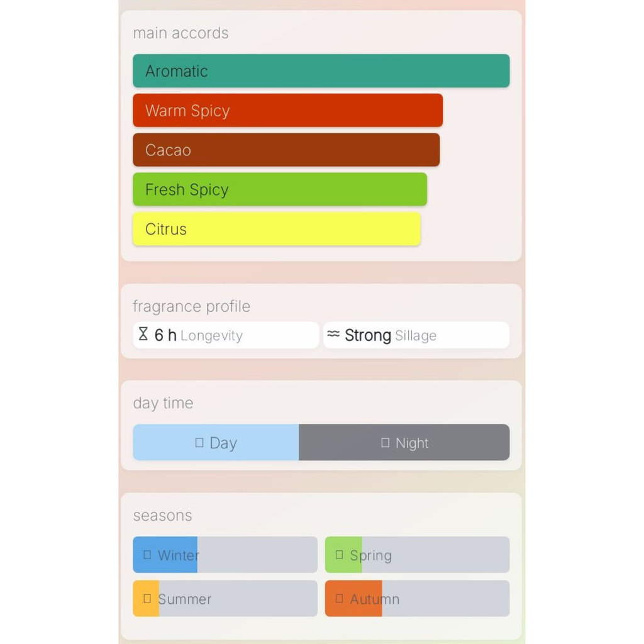
Task: Open the 6 h Longevity pill
Action: coord(226,335)
